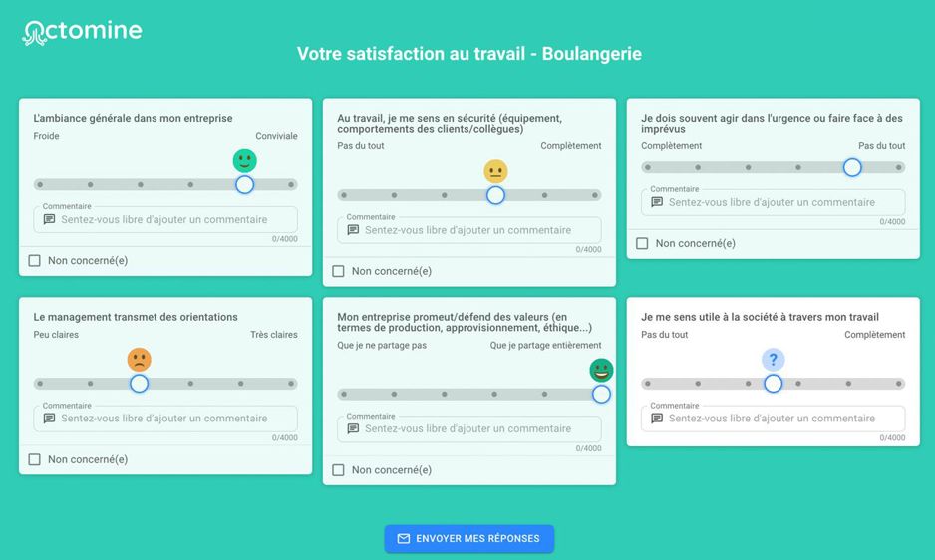Click blue question mark bubble on utile slider
Viewport: 935px width, 560px height.
click(773, 360)
